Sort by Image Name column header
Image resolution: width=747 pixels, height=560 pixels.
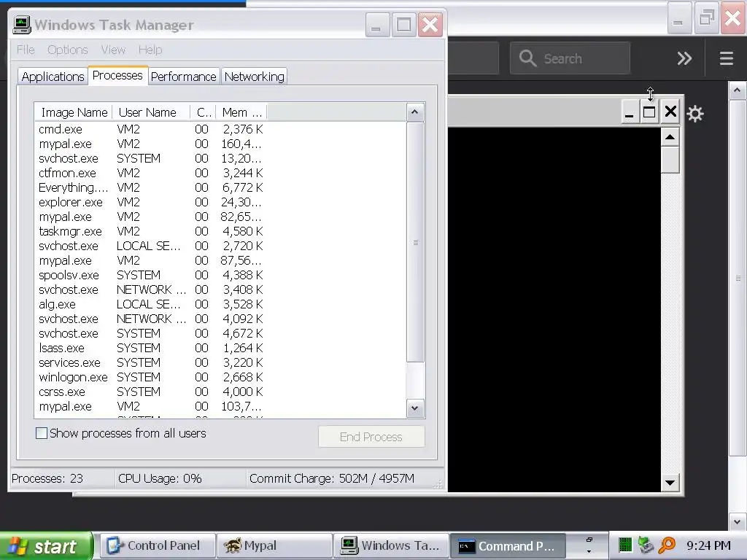(74, 112)
